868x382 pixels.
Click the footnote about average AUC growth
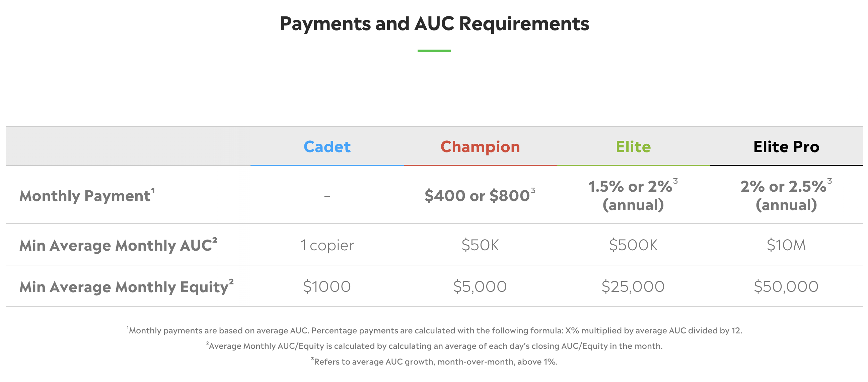434,362
